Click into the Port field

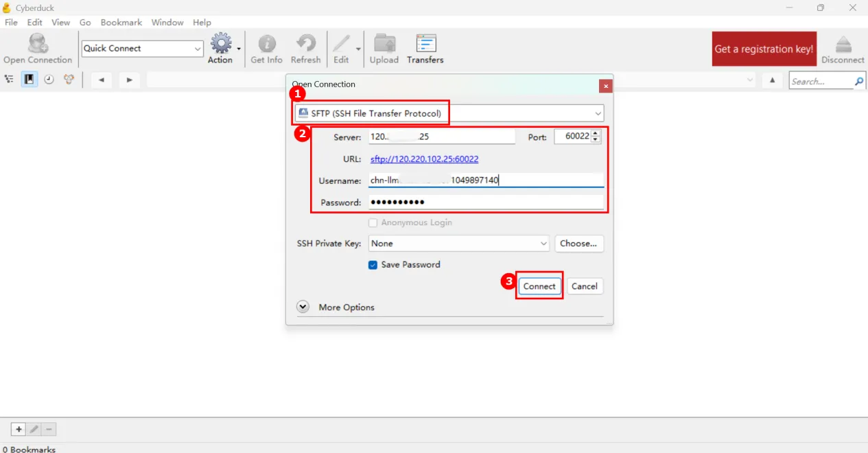572,137
